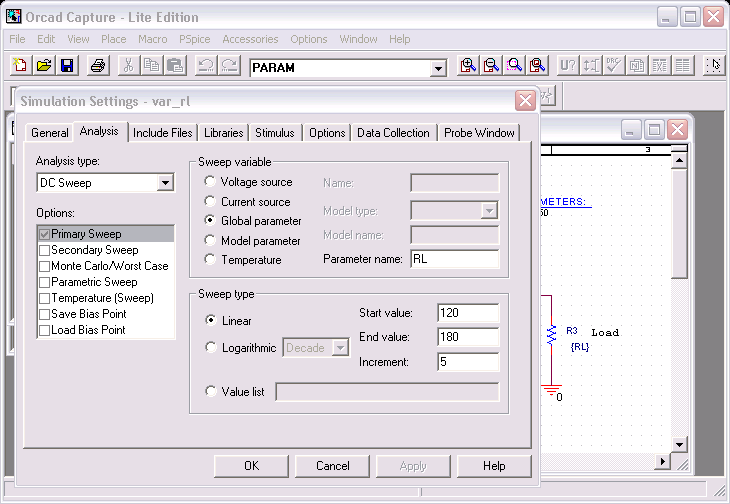Enable the Secondary Sweep option
730x504 pixels.
[x=45, y=250]
